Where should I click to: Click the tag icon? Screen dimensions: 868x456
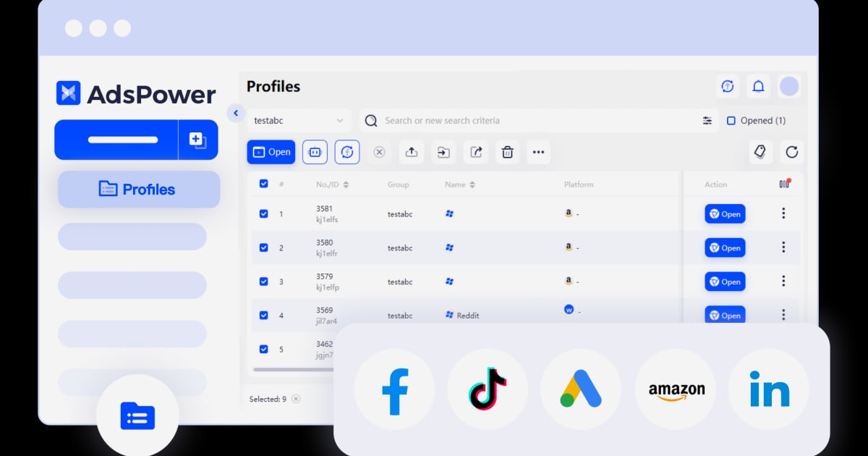click(760, 152)
